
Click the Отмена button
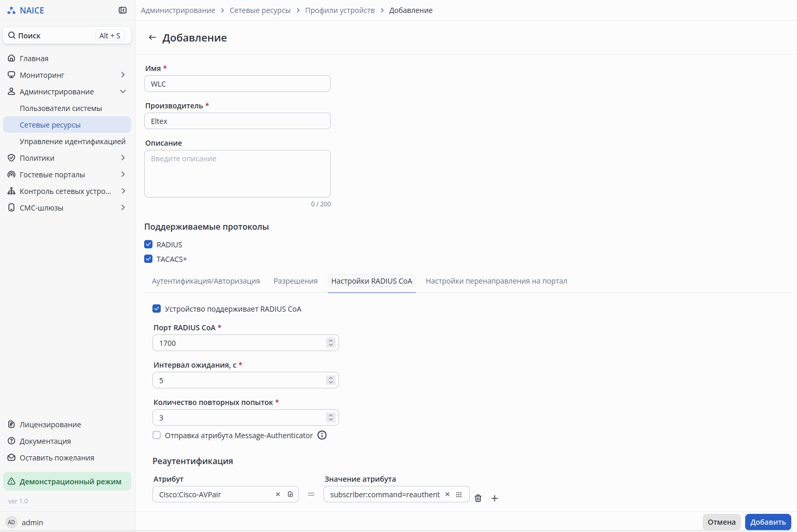point(721,522)
